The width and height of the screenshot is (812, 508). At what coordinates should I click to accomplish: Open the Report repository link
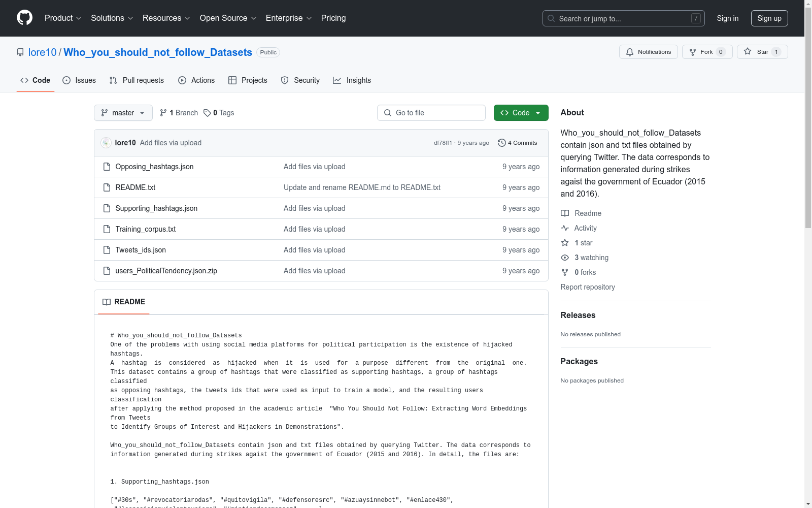coord(588,287)
